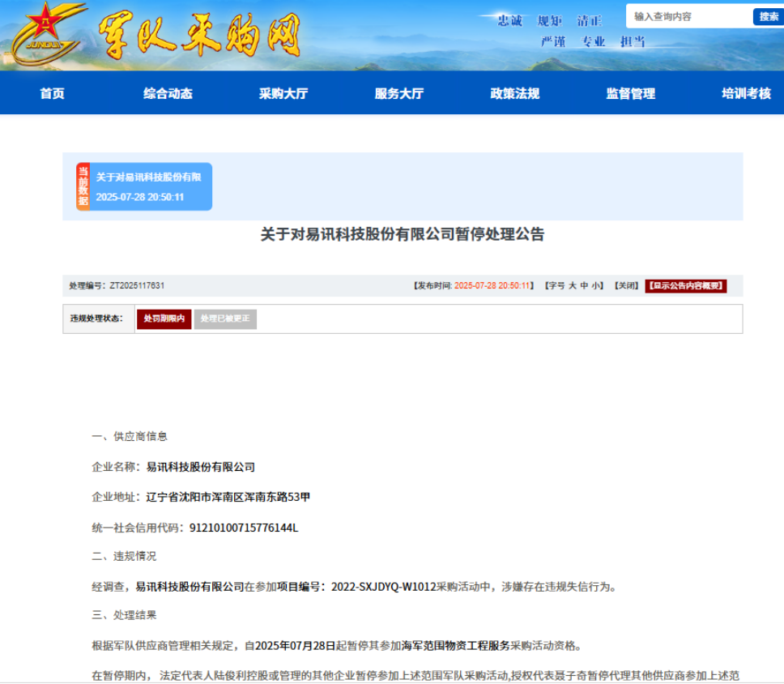Open the 首页 navigation item
Screen dimensions: 784x684
click(53, 93)
